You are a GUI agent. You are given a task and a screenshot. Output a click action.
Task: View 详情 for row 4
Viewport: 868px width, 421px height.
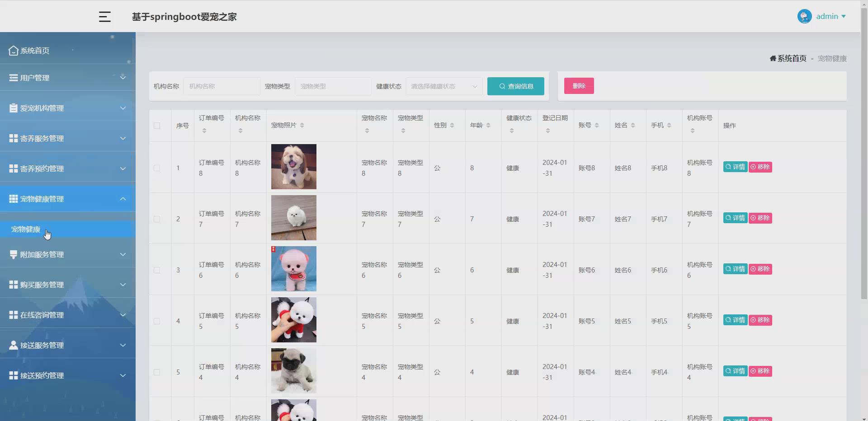pos(736,320)
